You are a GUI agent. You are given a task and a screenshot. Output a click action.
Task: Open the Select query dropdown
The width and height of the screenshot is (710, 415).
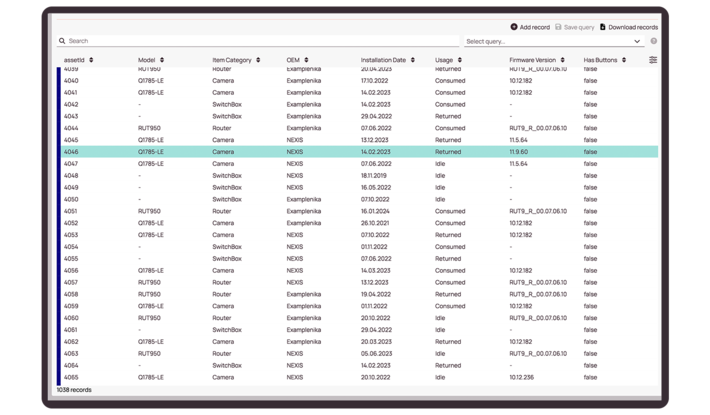[554, 41]
